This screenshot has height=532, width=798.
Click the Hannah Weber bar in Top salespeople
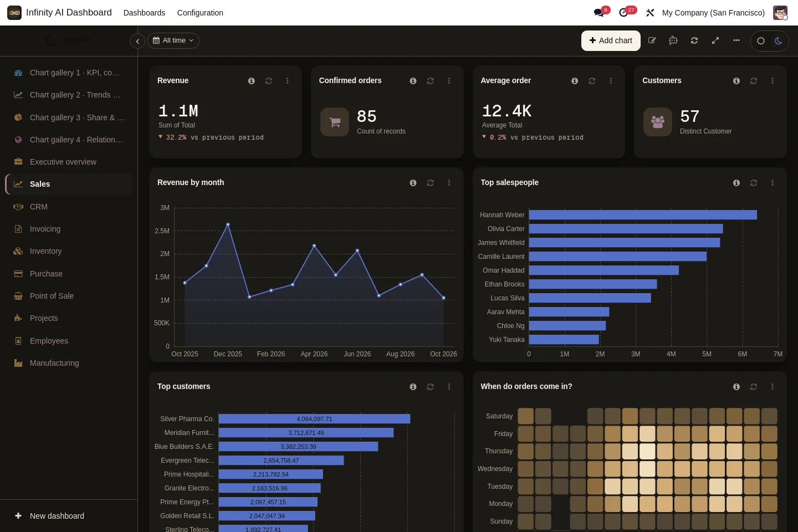click(x=643, y=215)
